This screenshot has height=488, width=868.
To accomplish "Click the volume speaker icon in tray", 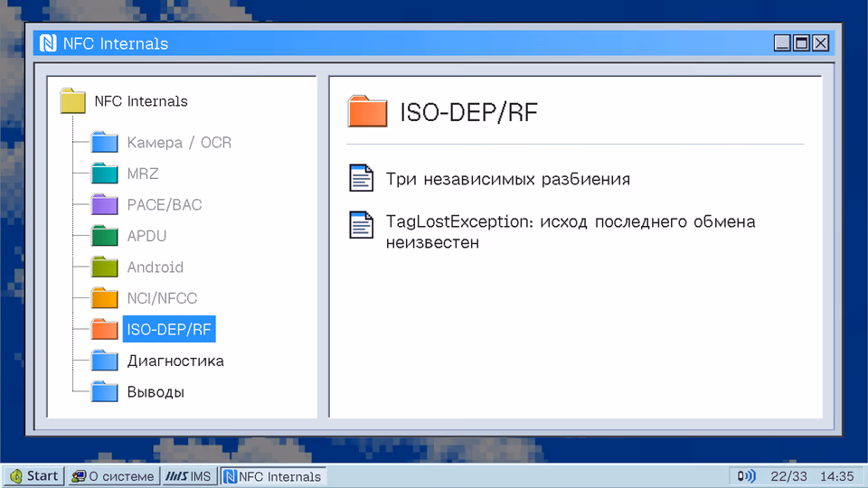I will (746, 476).
